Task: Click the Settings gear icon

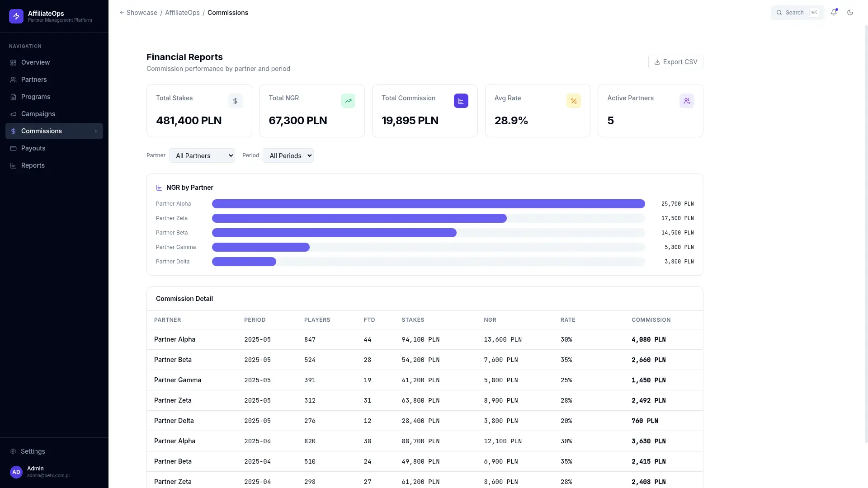Action: click(x=13, y=451)
